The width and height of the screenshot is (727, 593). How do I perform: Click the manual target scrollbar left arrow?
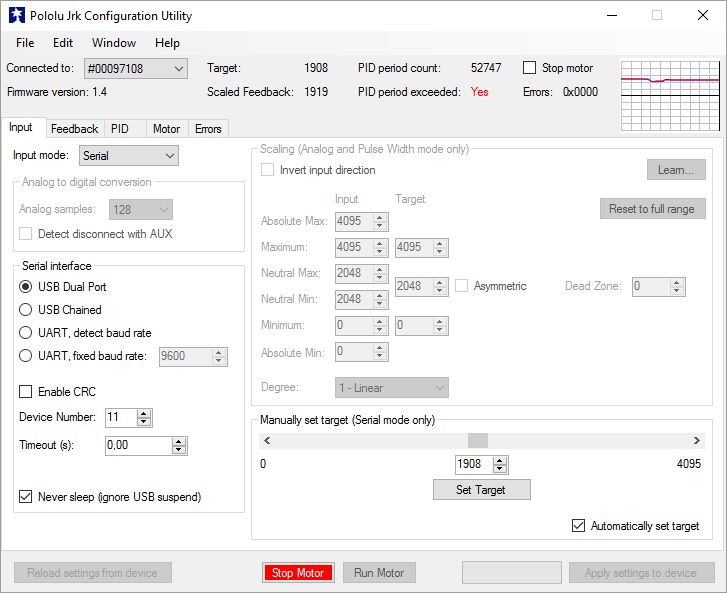tap(266, 441)
